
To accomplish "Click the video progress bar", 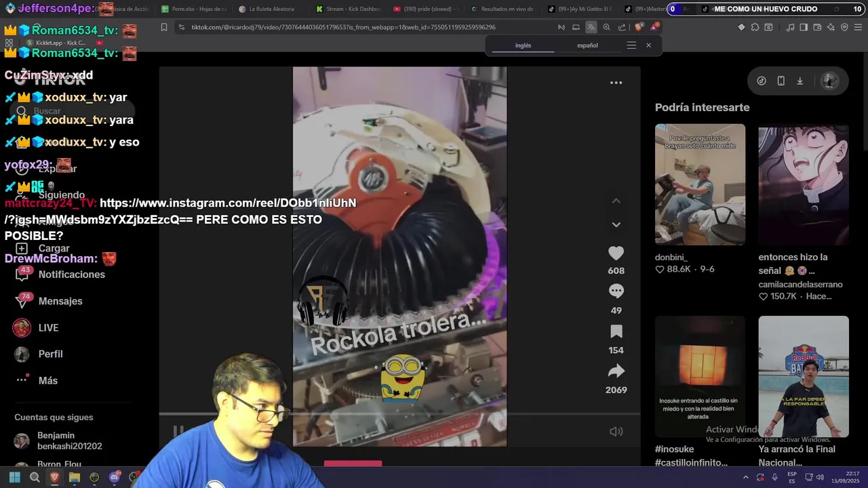I will point(399,413).
